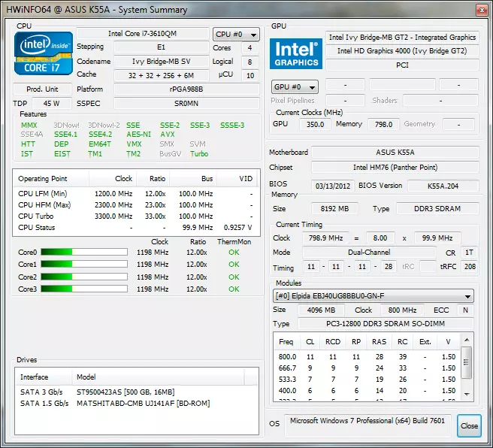The image size is (493, 448).
Task: Click the 533.3 frequency row in timings
Action: pos(367,380)
